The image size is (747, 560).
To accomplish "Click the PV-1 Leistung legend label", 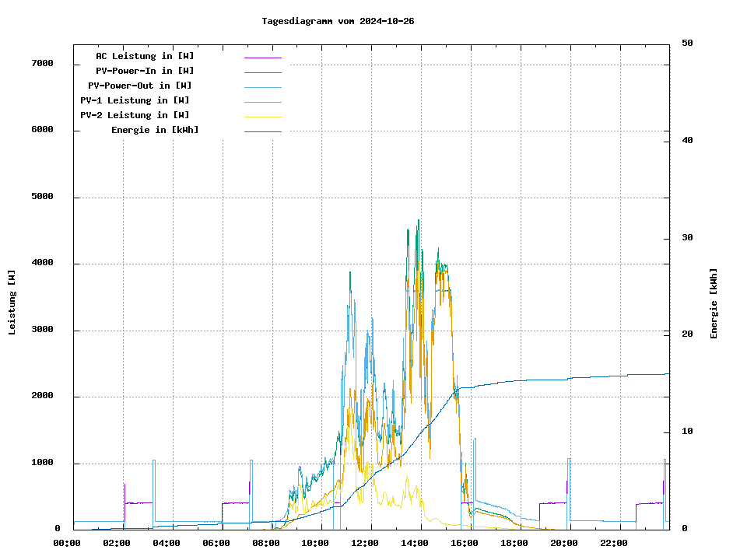I will tap(135, 100).
